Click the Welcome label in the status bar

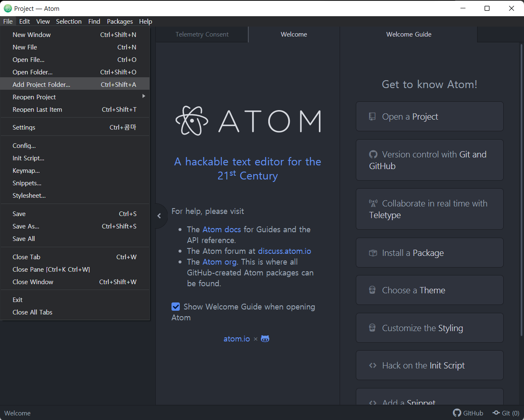pyautogui.click(x=17, y=413)
